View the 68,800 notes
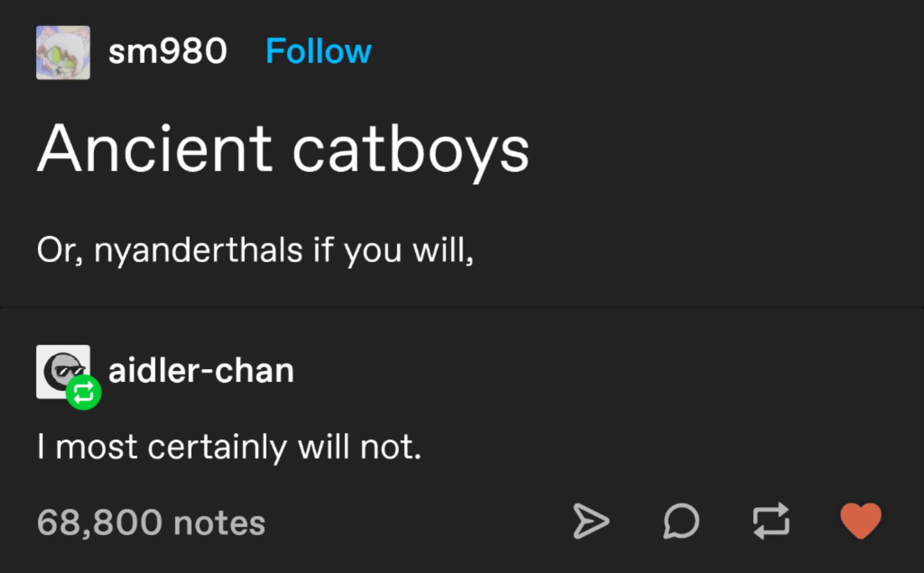924x573 pixels. click(151, 523)
